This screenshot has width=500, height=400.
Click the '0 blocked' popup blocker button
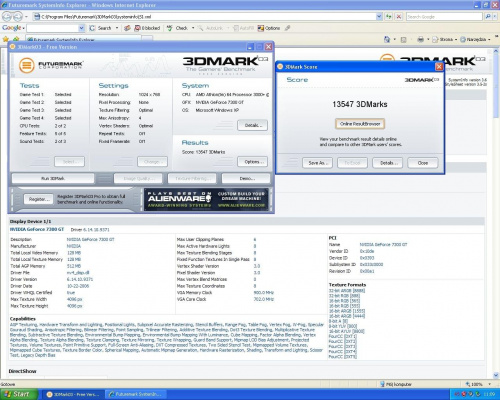point(147,28)
